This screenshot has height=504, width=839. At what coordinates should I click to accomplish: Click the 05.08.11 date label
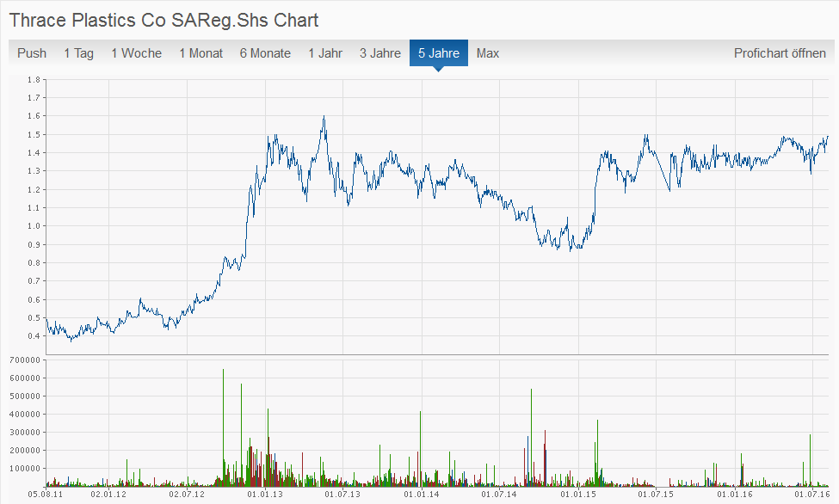coord(46,495)
